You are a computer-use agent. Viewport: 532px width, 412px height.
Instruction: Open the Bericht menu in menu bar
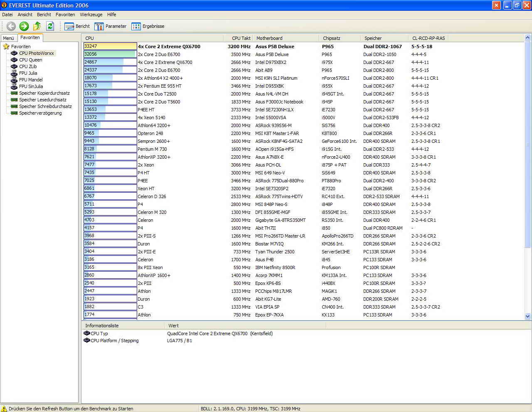click(44, 15)
